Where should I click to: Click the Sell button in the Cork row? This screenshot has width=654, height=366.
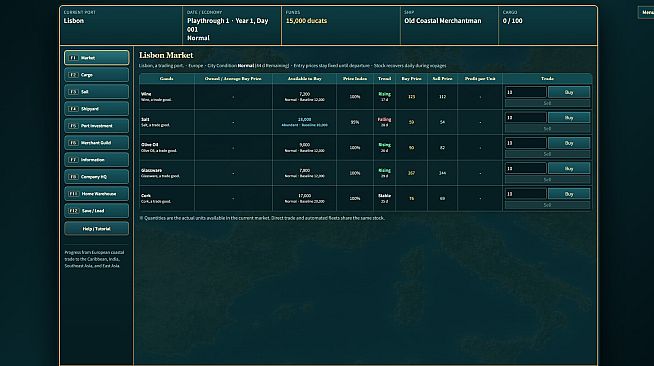point(547,205)
